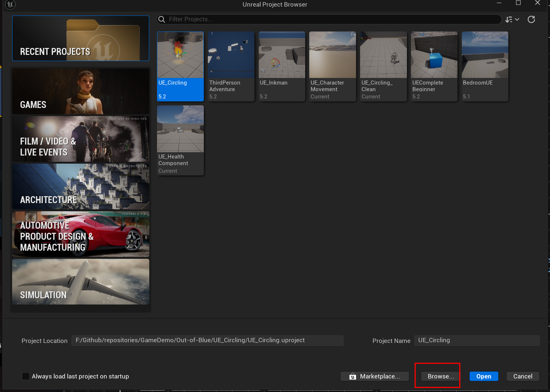Select the Games category
Viewport: 550px width, 392px height.
tap(81, 91)
